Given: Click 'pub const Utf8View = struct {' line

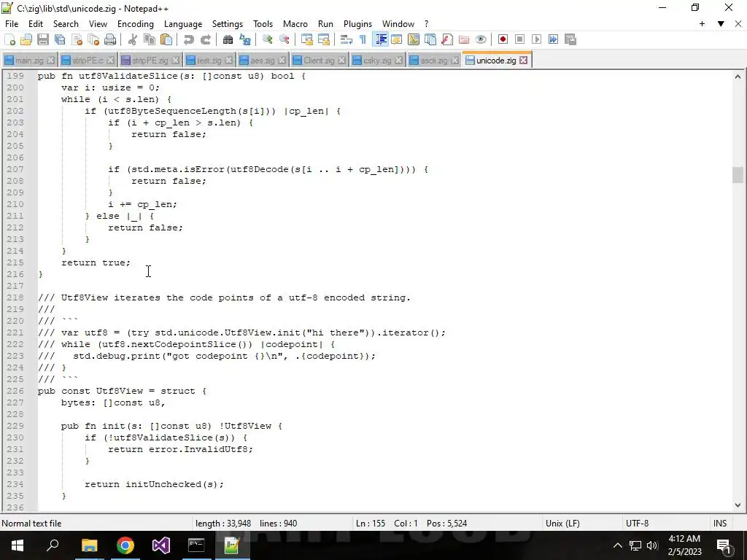Looking at the screenshot, I should [122, 391].
